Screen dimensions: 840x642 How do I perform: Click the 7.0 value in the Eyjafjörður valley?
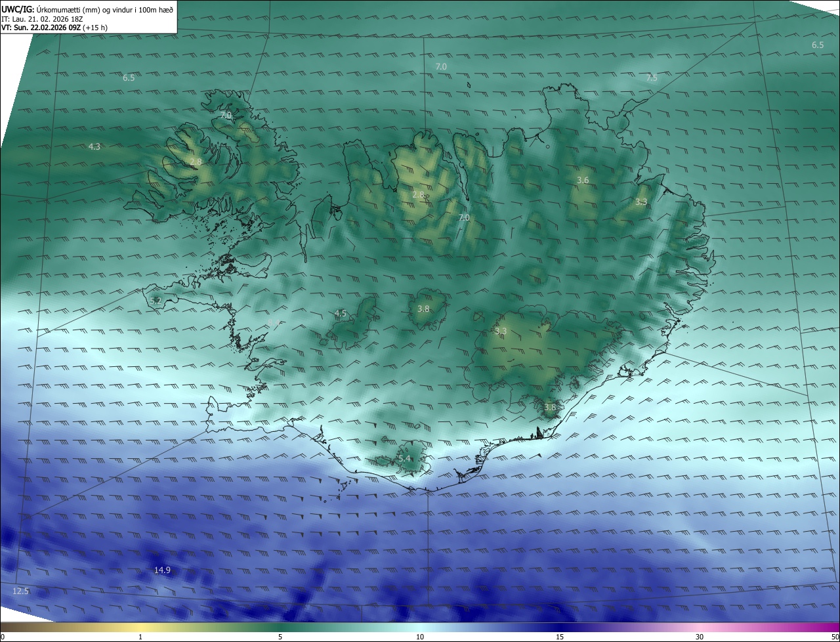464,217
